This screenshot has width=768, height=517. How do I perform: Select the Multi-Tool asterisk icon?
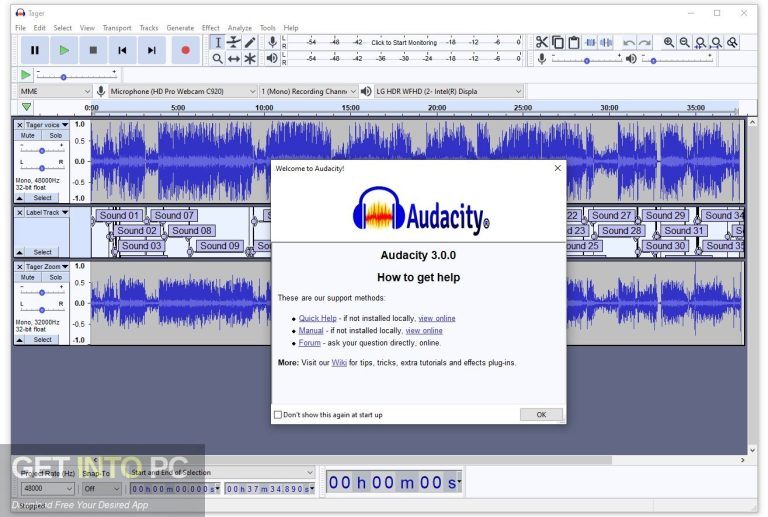click(250, 59)
